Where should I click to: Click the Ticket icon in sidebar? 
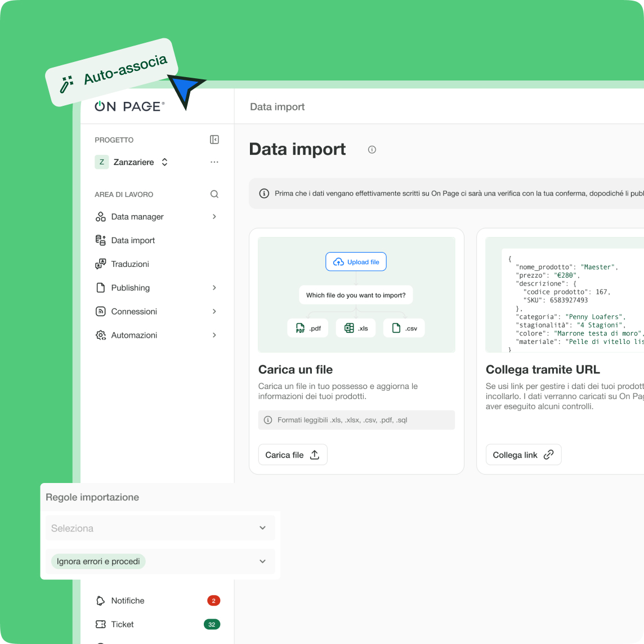101,624
